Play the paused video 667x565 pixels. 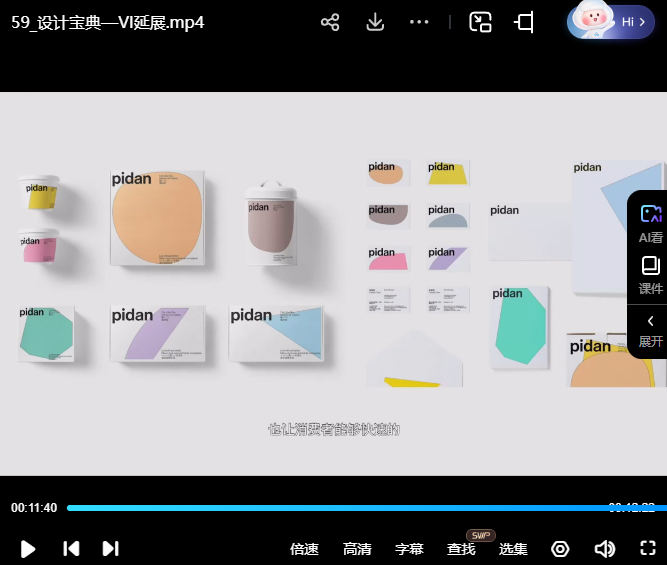[29, 548]
